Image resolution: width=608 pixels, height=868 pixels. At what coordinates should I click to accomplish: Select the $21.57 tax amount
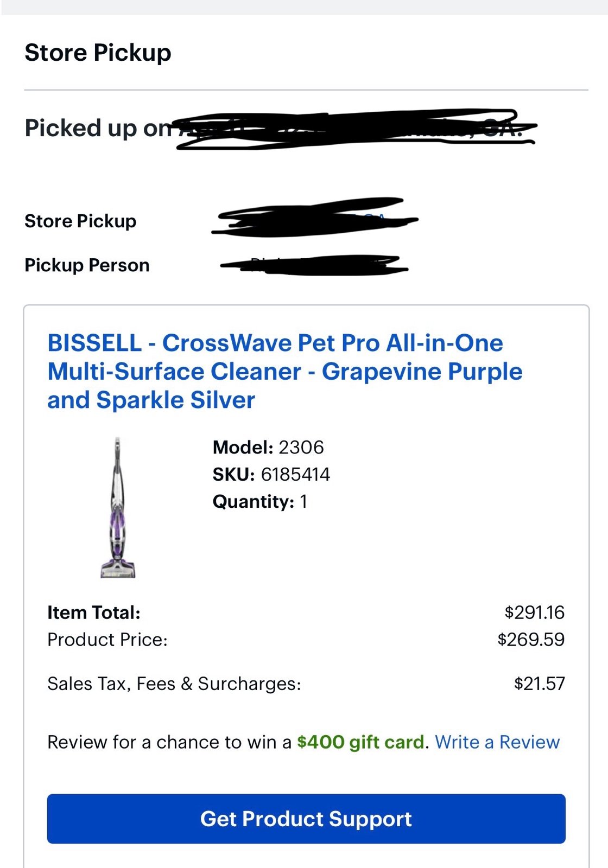(x=540, y=684)
